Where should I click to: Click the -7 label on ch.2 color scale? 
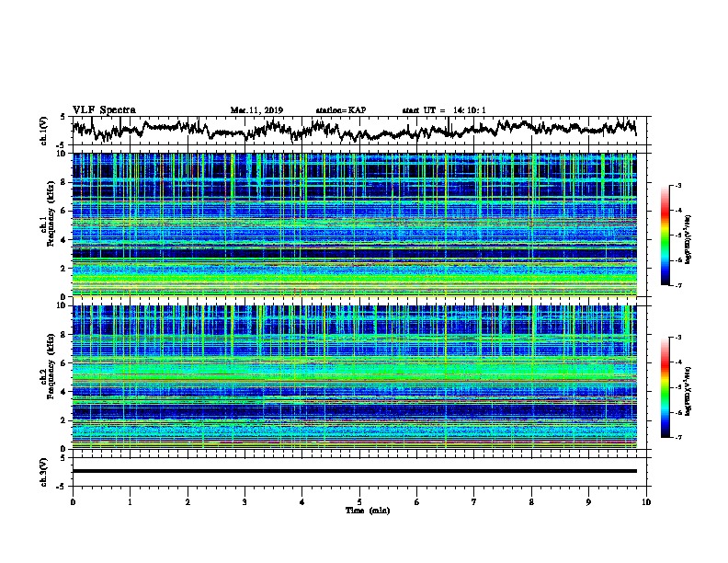pyautogui.click(x=677, y=437)
